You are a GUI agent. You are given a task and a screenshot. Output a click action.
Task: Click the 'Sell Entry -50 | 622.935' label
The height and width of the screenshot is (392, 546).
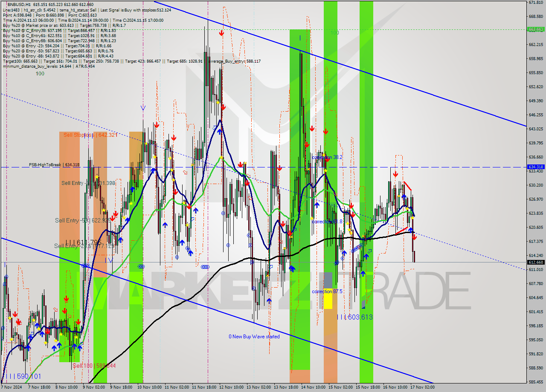[83, 220]
